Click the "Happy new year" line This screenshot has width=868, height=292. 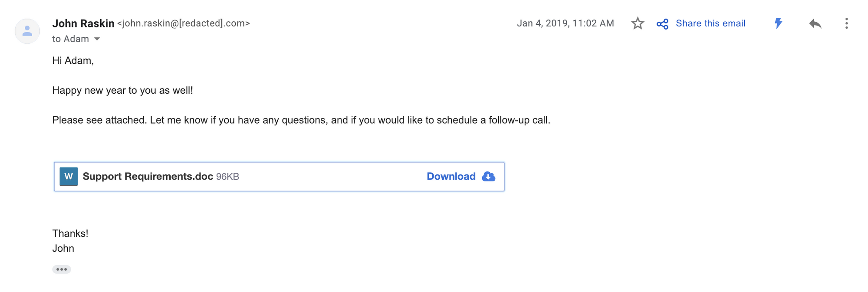point(123,90)
